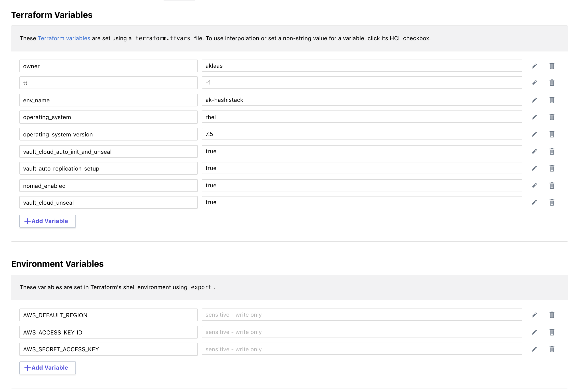
Task: Click pencil icon next to AWS_SECRET_ACCESS_KEY
Action: [x=534, y=349]
